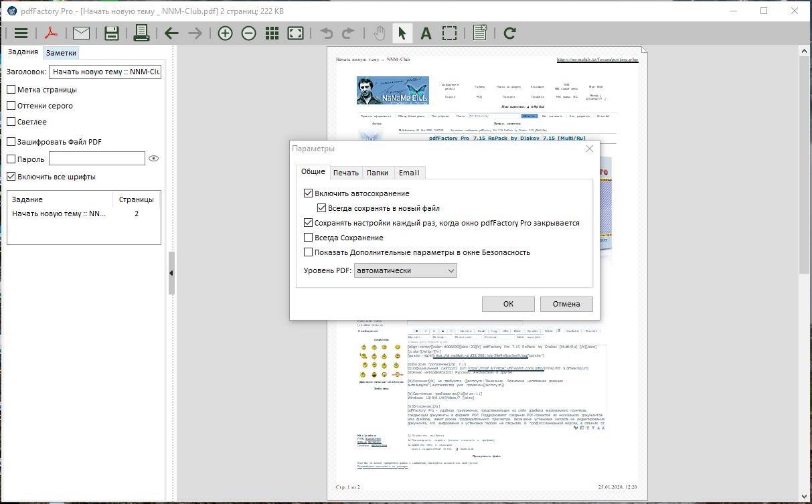Enable Светлее checkbox
This screenshot has width=812, height=504.
coord(11,121)
